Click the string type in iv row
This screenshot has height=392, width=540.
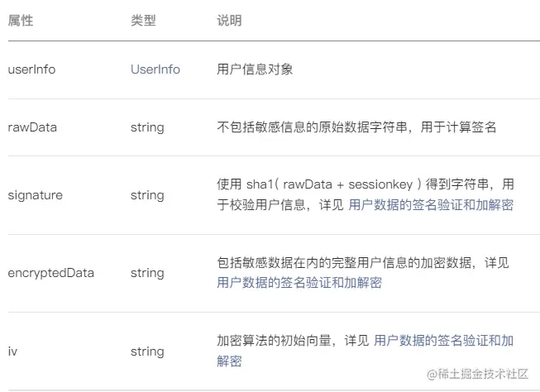[147, 351]
